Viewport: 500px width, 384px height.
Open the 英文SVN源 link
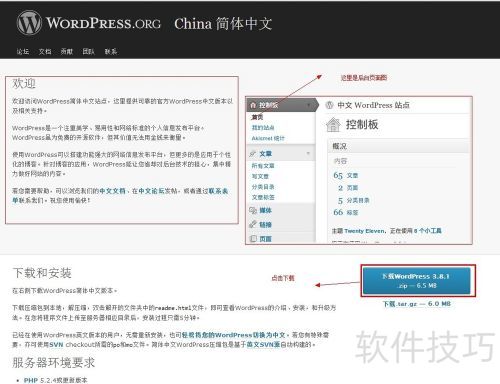point(263,344)
